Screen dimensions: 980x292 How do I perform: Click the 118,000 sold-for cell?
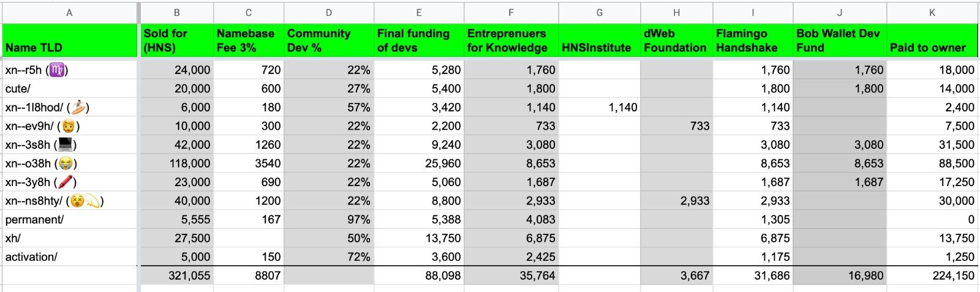tap(177, 163)
